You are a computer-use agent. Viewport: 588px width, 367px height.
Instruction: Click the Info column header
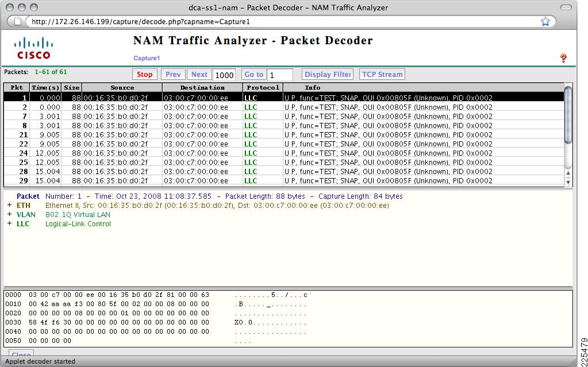[424, 88]
